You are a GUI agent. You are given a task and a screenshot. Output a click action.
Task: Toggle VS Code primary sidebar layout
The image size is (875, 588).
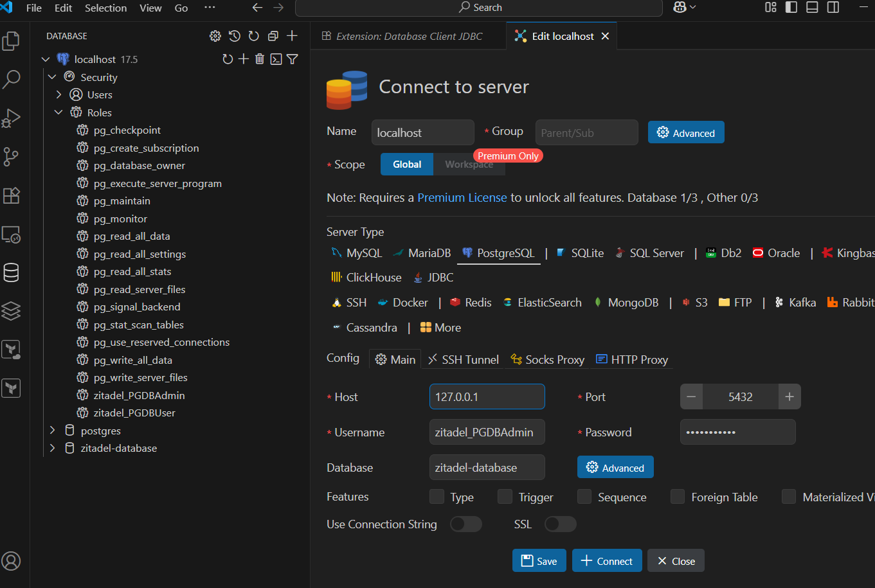tap(791, 8)
